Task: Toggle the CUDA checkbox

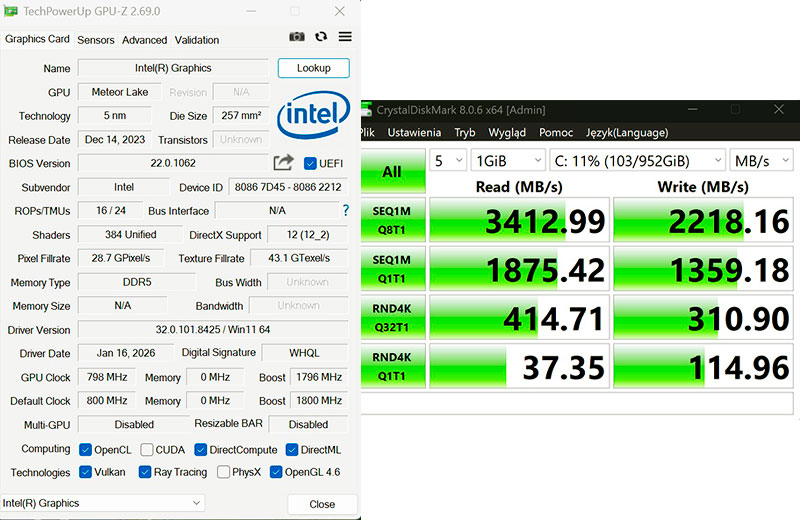Action: coord(147,450)
